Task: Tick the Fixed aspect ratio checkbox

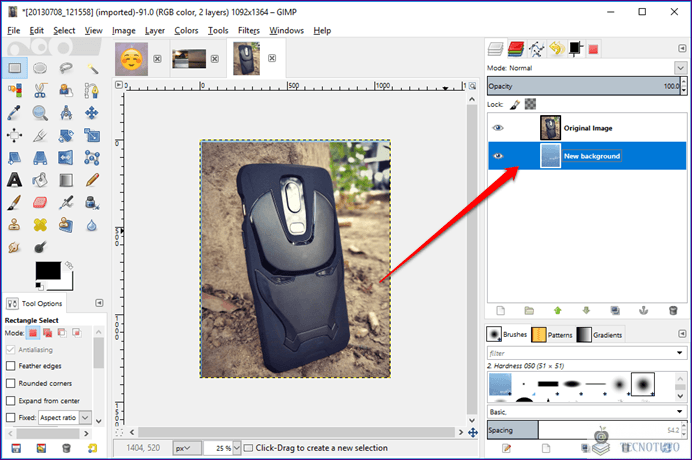Action: tap(11, 417)
